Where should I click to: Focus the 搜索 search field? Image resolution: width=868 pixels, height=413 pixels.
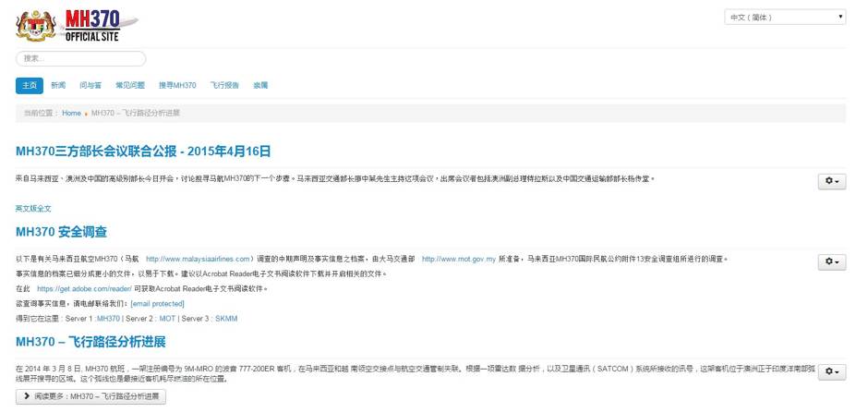tap(81, 58)
